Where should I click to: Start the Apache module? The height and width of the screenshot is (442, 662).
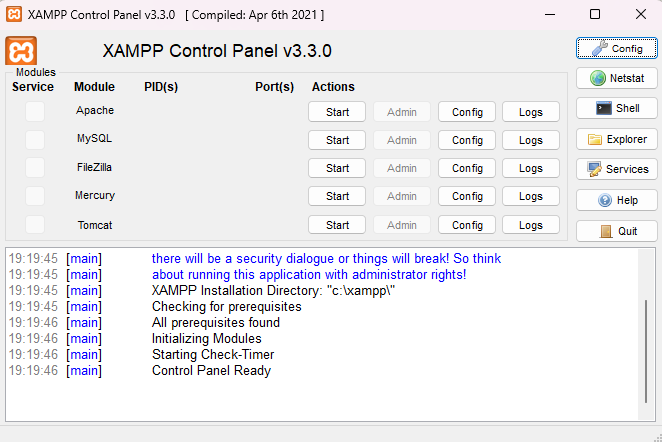[337, 112]
